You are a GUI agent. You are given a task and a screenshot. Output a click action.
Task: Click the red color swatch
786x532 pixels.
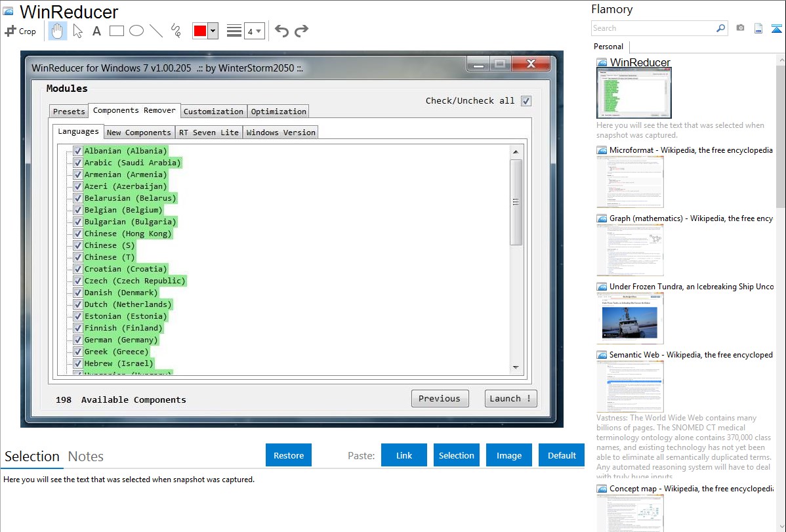(x=200, y=31)
